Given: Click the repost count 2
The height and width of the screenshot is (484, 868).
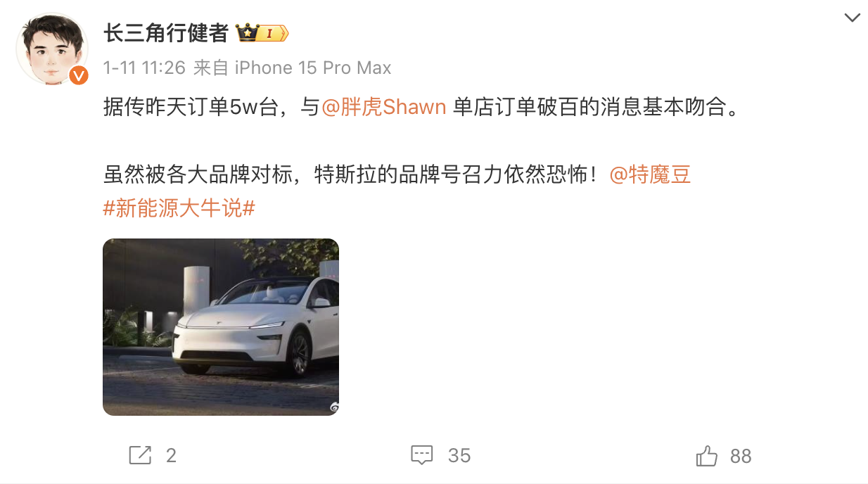Looking at the screenshot, I should tap(171, 456).
